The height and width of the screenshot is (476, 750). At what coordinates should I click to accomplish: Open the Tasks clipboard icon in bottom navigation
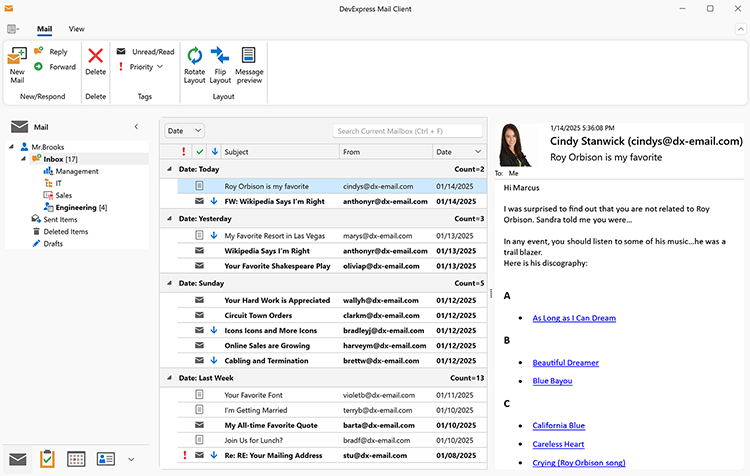[46, 459]
